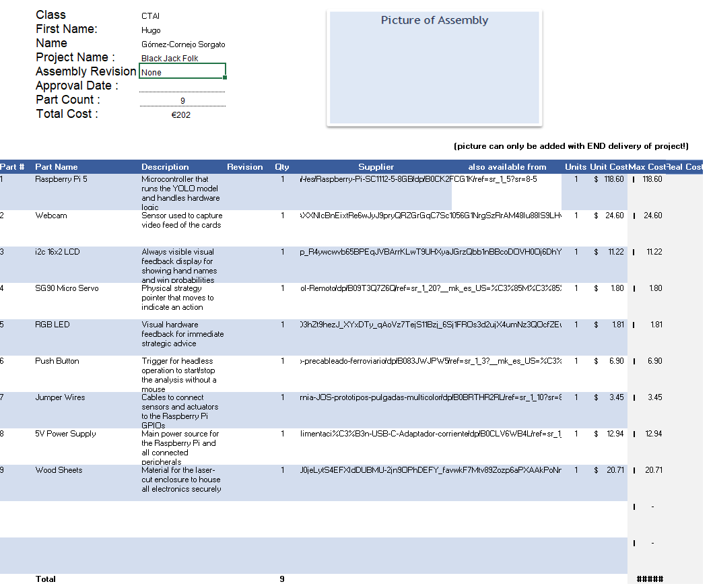Open the SG90 Micro Servo supplier link

pos(431,288)
